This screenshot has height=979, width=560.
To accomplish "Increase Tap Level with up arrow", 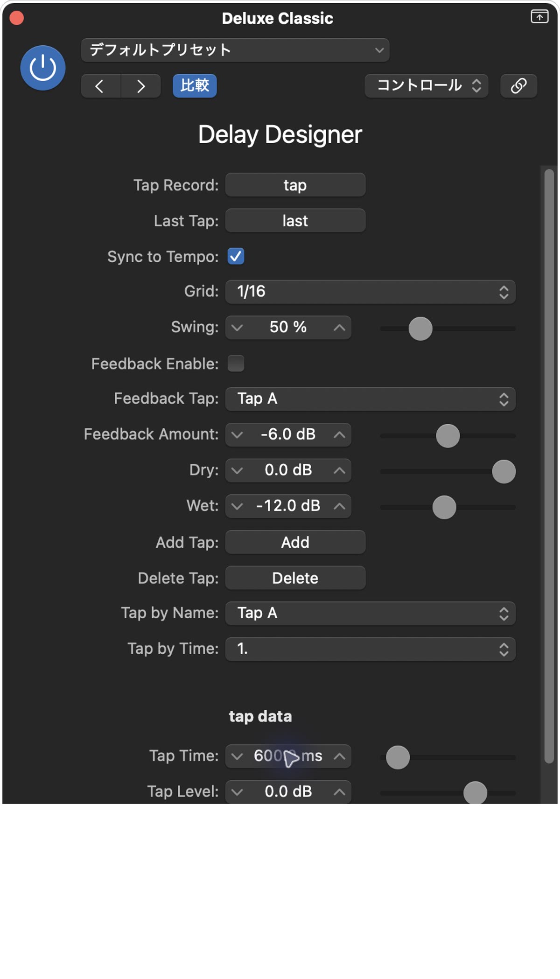I will point(340,792).
